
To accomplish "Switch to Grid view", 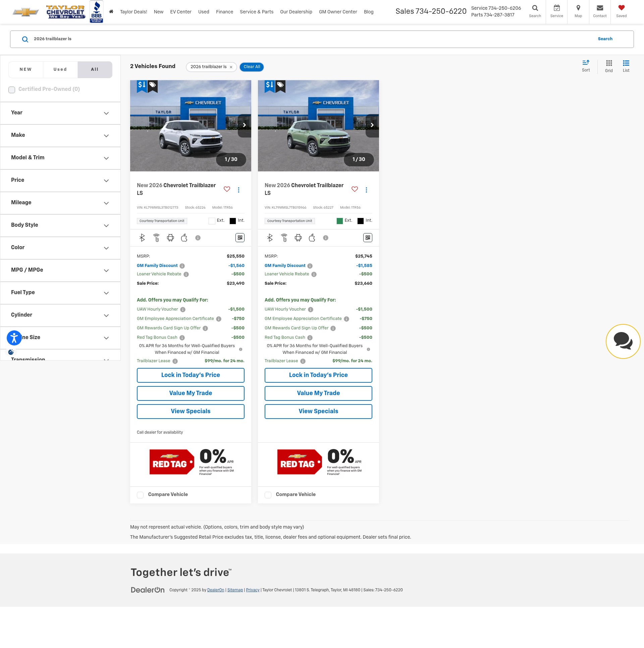I will click(609, 66).
